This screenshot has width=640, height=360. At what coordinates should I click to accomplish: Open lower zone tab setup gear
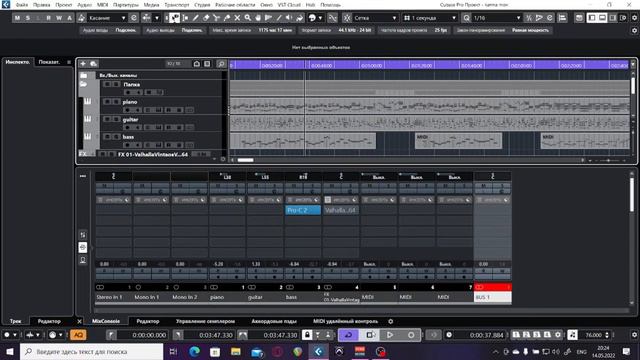391,321
